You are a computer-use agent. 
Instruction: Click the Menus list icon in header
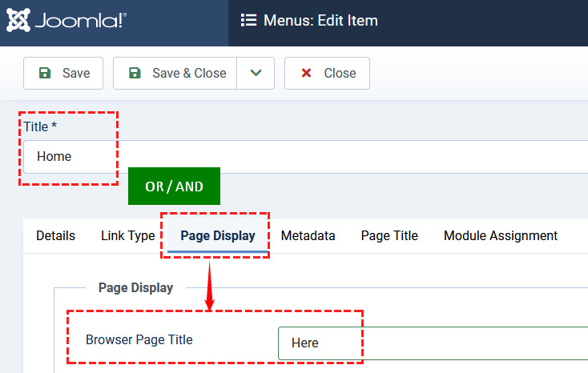point(248,21)
